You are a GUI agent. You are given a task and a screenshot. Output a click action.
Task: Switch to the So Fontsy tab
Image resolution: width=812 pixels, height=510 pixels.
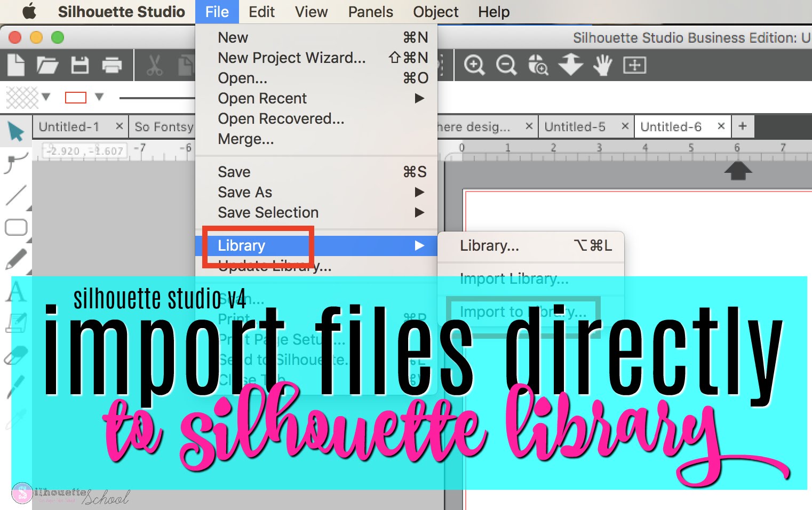point(163,126)
